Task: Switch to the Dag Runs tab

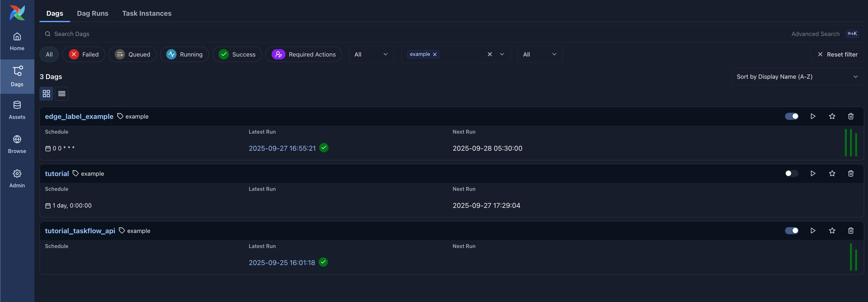Action: 93,13
